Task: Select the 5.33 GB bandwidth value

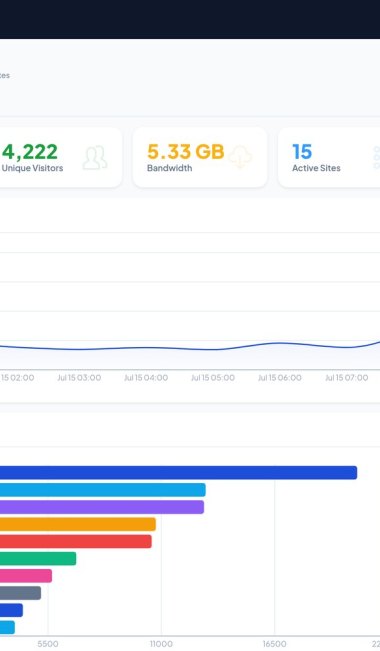Action: [186, 152]
